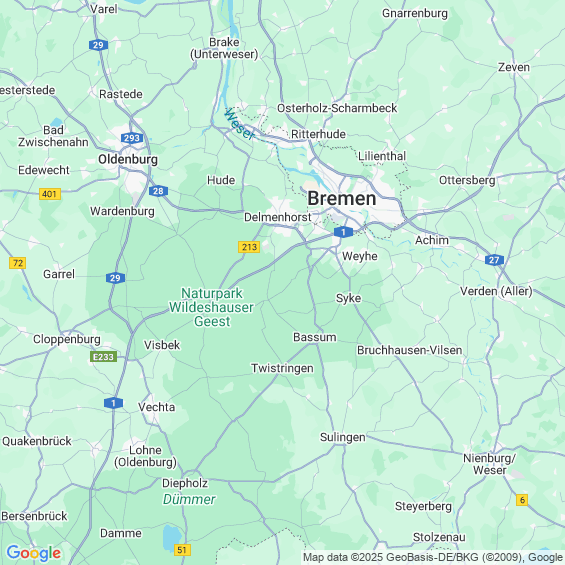Click the Naturpark Wildeshauser Geest label
565x565 pixels.
[212, 307]
